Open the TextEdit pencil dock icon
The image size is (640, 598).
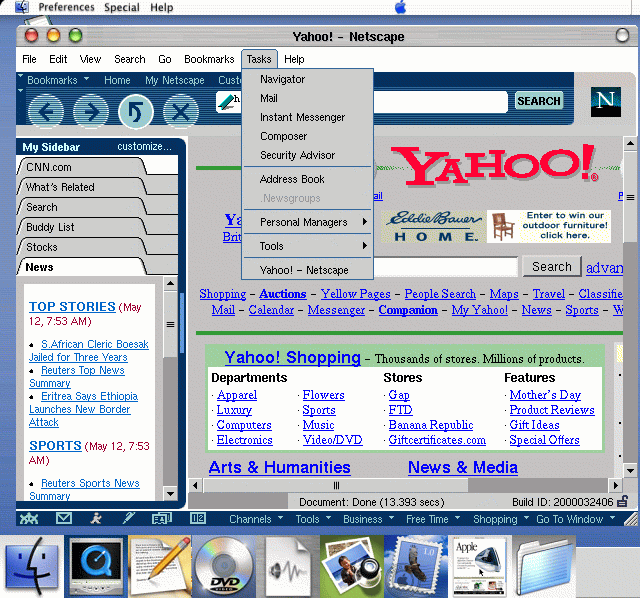160,566
